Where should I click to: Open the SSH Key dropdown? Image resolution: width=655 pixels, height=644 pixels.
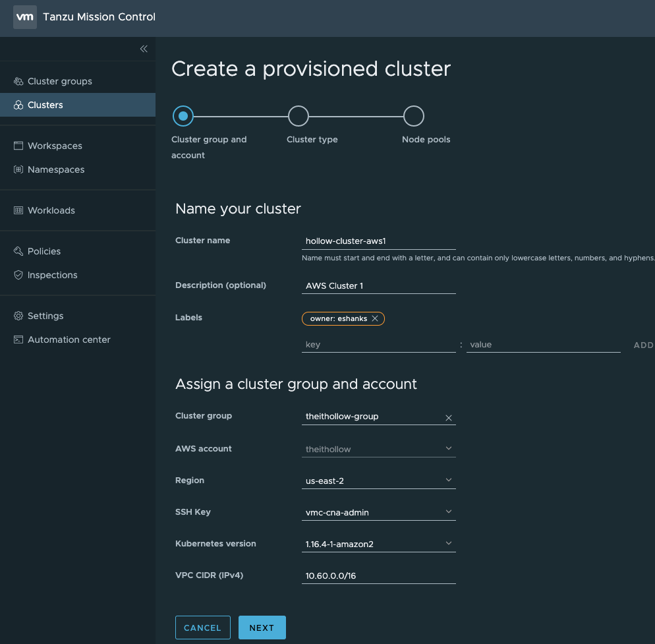click(x=448, y=512)
